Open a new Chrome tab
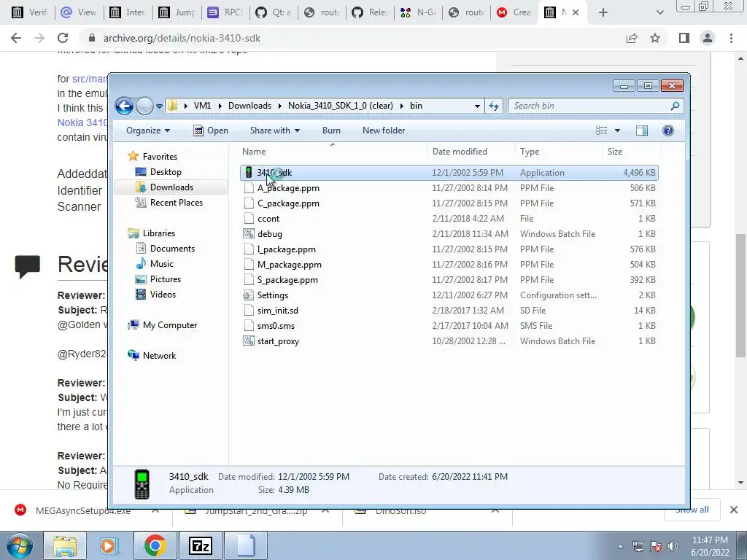Image resolution: width=747 pixels, height=560 pixels. click(x=603, y=12)
